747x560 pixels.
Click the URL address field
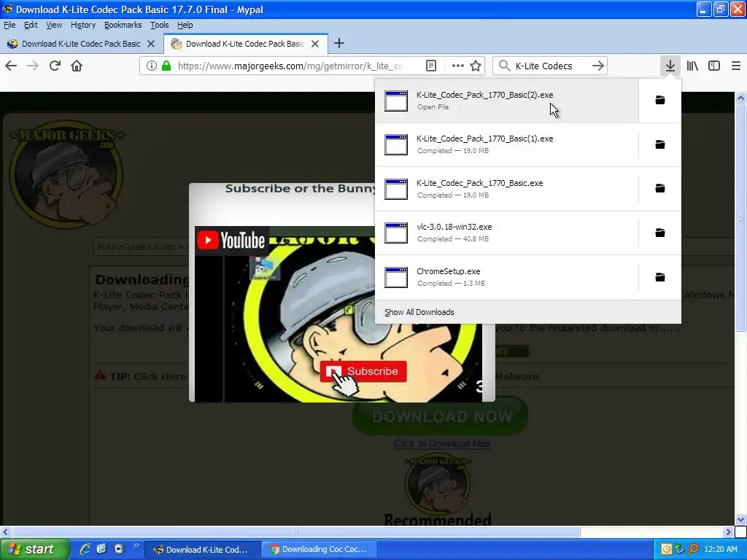pyautogui.click(x=290, y=66)
